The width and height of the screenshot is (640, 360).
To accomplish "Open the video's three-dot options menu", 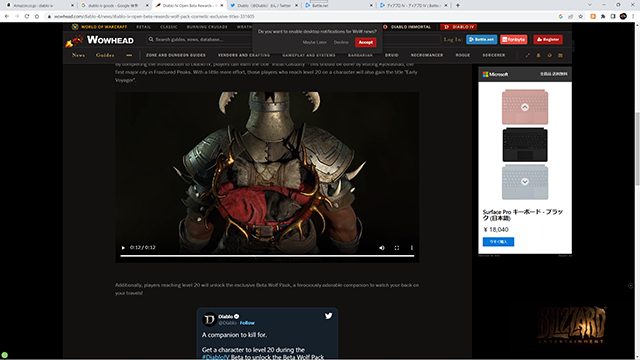I will [x=411, y=248].
